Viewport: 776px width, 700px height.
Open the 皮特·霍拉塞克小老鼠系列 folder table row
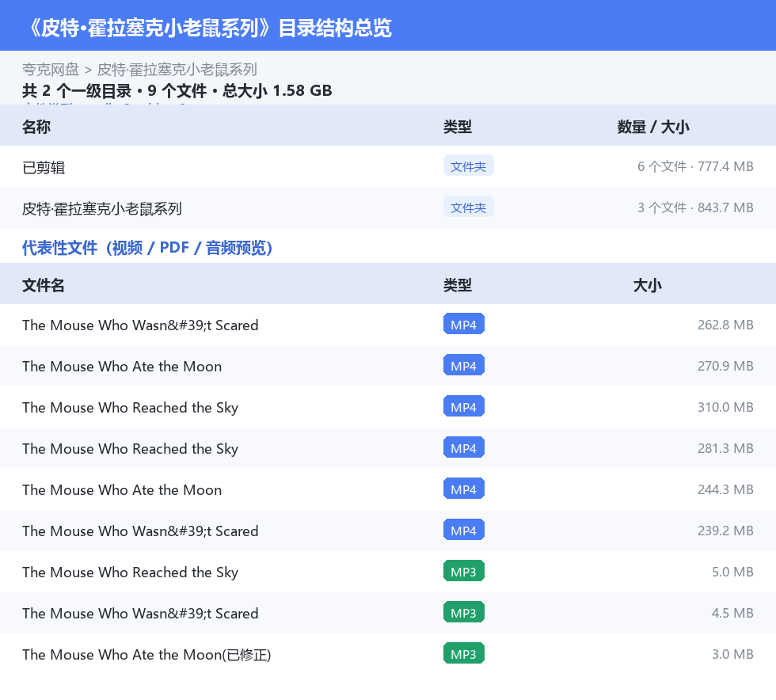[x=388, y=208]
